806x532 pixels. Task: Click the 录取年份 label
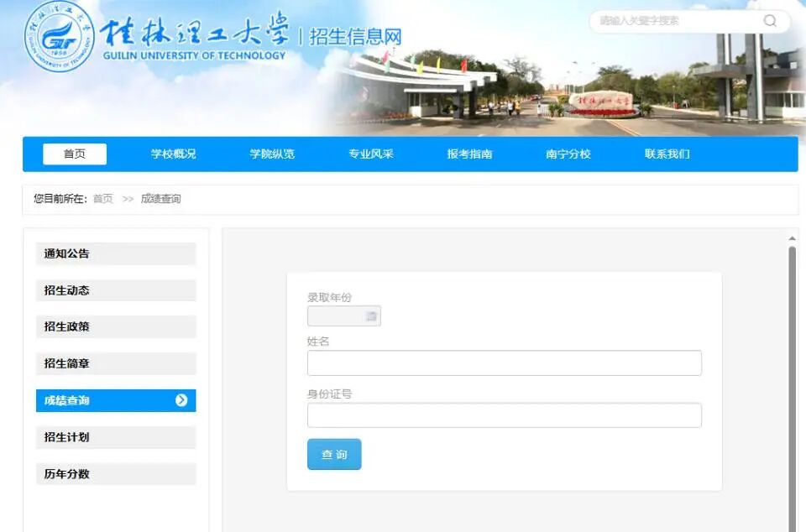pyautogui.click(x=329, y=297)
